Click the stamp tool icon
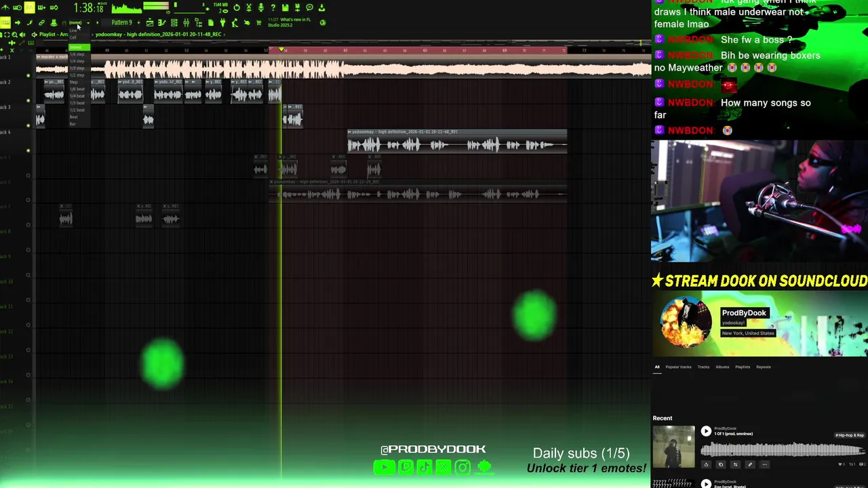The width and height of the screenshot is (868, 488). 54,22
